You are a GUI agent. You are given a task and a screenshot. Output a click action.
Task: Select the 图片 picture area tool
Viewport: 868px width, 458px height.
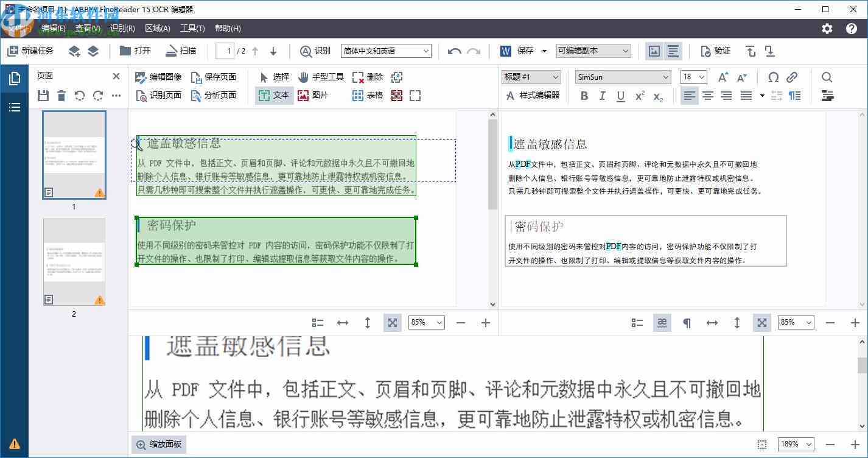click(x=313, y=95)
